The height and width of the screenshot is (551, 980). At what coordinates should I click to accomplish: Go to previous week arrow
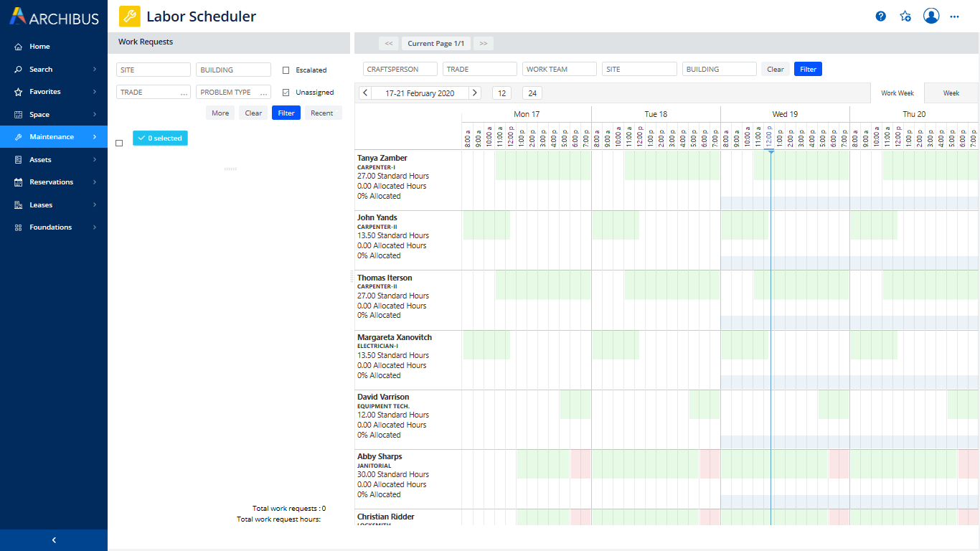pyautogui.click(x=365, y=93)
